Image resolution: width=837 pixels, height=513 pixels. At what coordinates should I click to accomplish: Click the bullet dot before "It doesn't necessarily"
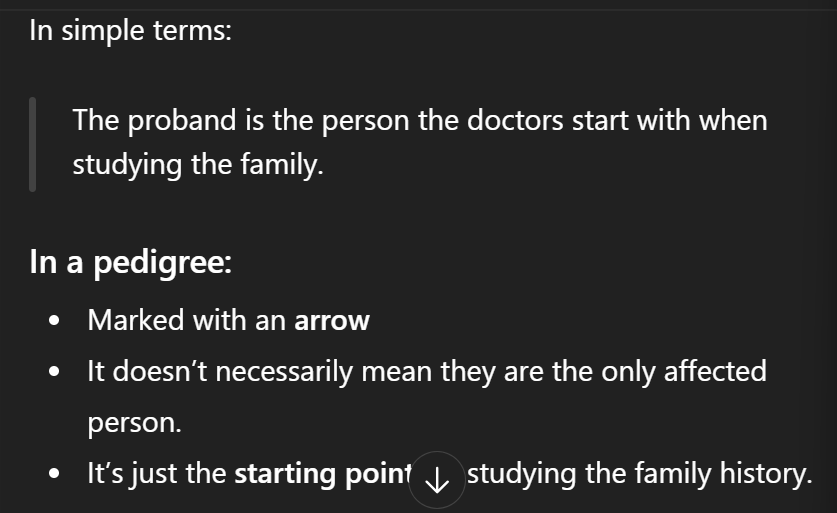pos(55,373)
